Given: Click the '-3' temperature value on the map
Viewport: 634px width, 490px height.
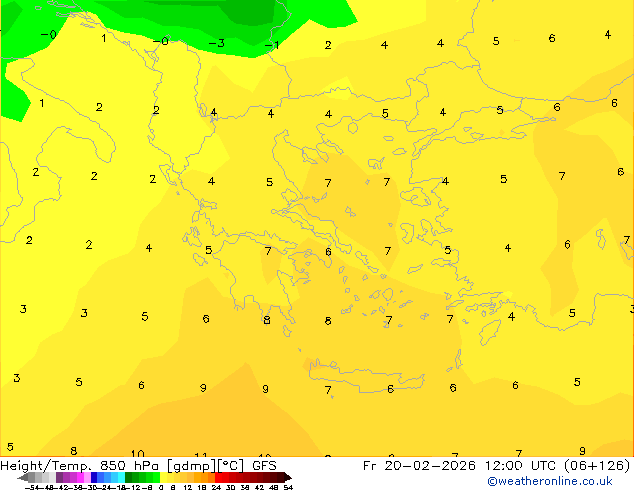Looking at the screenshot, I should (x=217, y=43).
